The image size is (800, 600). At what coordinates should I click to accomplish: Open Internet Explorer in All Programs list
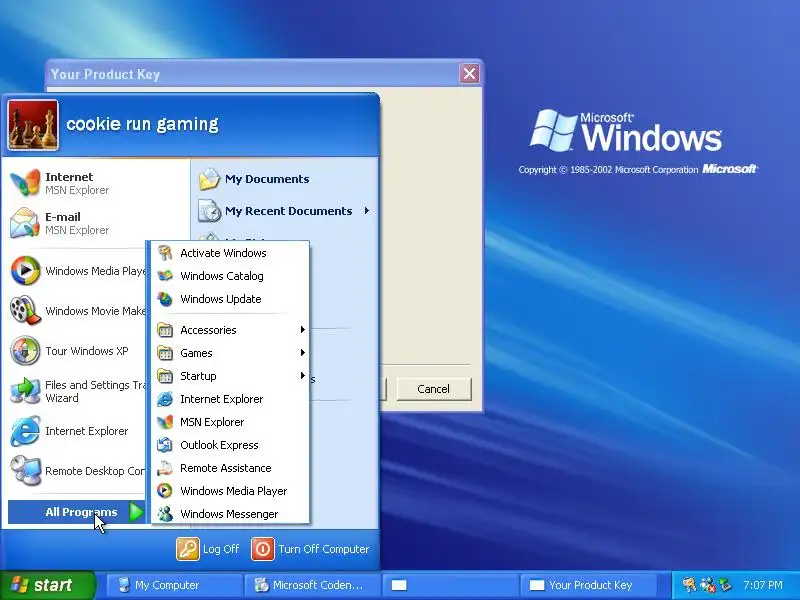[230, 399]
